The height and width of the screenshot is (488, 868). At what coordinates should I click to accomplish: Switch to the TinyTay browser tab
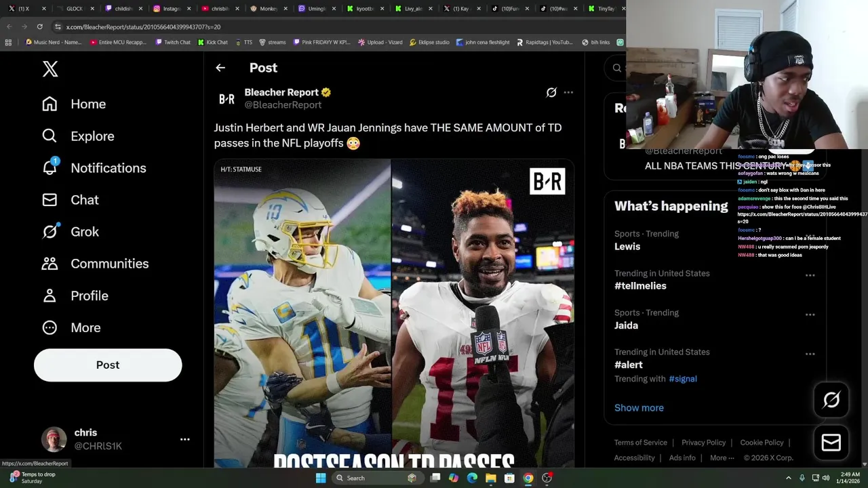tap(604, 9)
